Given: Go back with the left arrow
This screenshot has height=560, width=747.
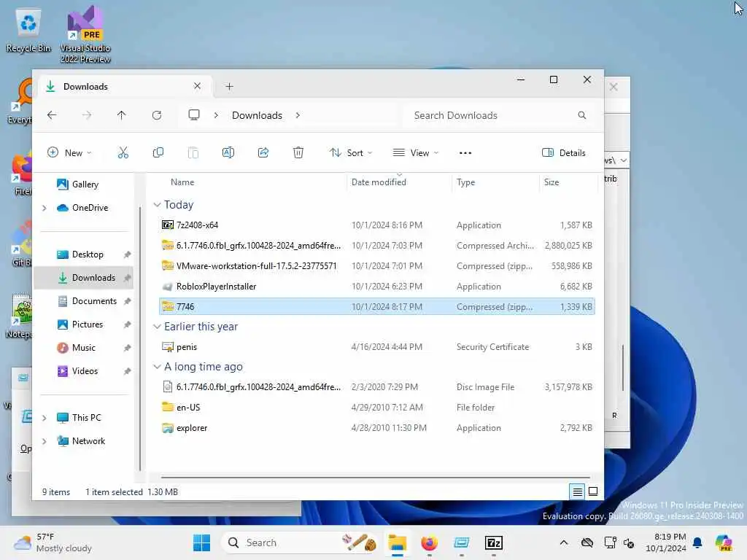Looking at the screenshot, I should pos(52,115).
